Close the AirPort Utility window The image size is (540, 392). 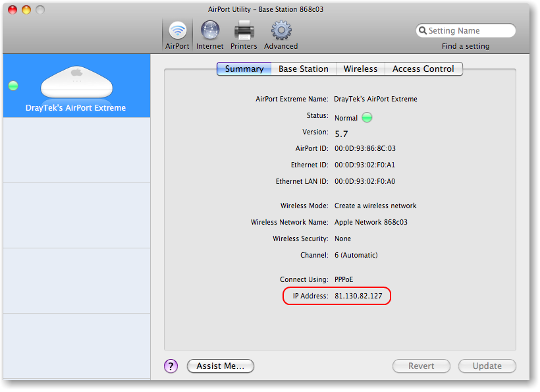(13, 10)
